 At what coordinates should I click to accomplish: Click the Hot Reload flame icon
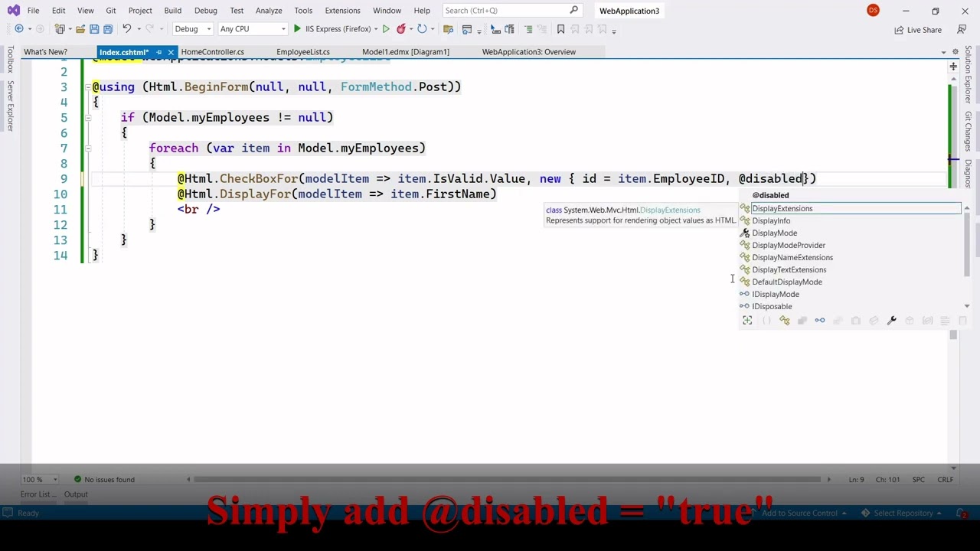click(401, 29)
